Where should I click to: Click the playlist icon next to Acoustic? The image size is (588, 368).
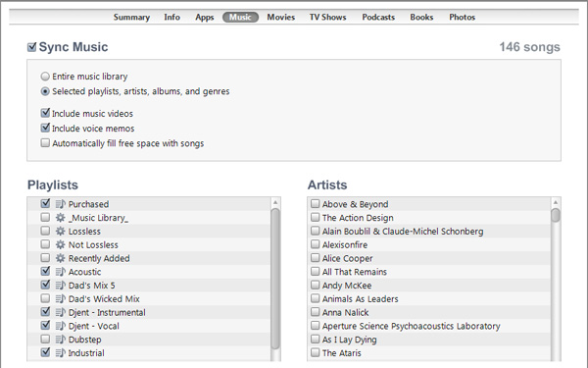[x=61, y=272]
